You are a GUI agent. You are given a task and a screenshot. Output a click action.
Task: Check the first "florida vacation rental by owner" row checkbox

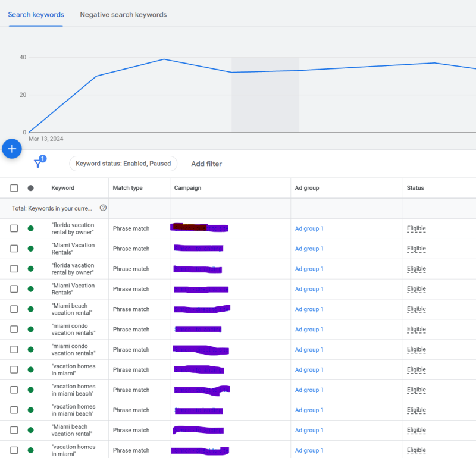coord(14,228)
